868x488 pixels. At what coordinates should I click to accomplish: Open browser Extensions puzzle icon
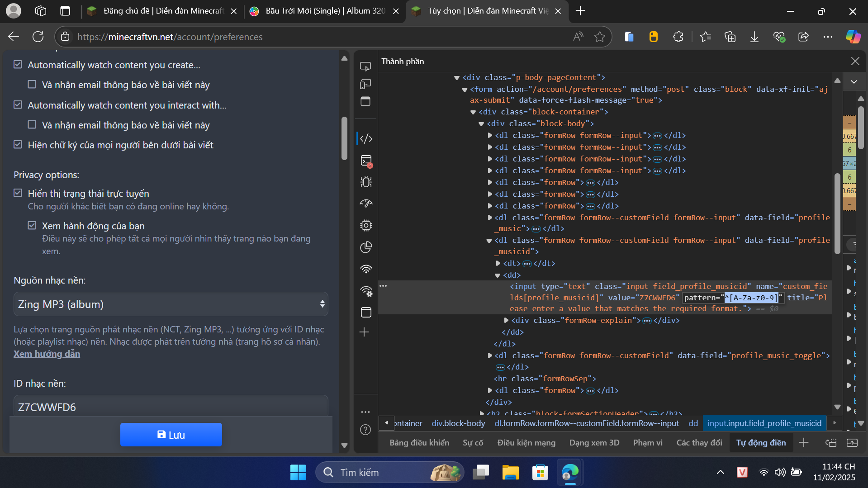(678, 37)
